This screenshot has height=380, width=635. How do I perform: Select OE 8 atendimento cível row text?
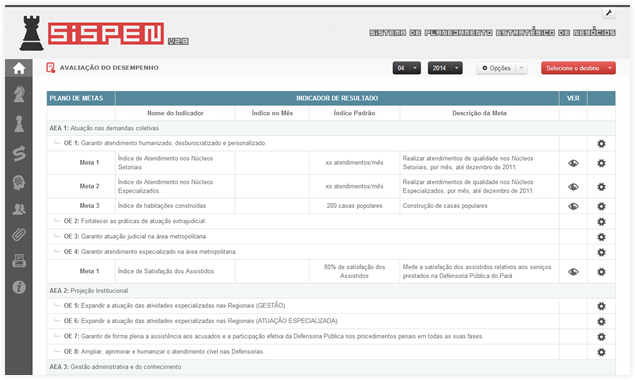(164, 352)
